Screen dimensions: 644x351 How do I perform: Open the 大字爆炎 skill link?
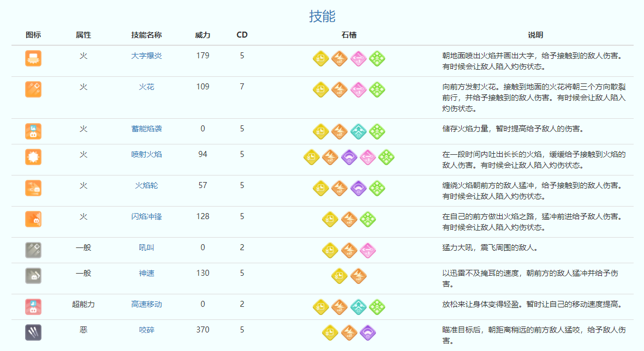pos(146,56)
